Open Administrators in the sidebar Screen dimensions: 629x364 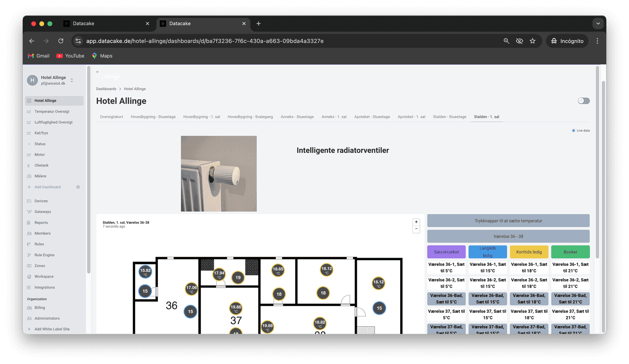tap(47, 318)
